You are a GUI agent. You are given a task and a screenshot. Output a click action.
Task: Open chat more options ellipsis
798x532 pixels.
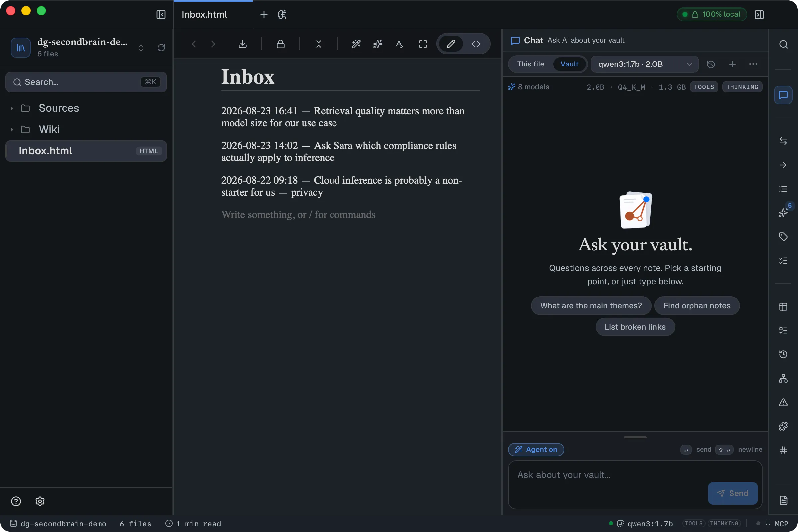(753, 64)
